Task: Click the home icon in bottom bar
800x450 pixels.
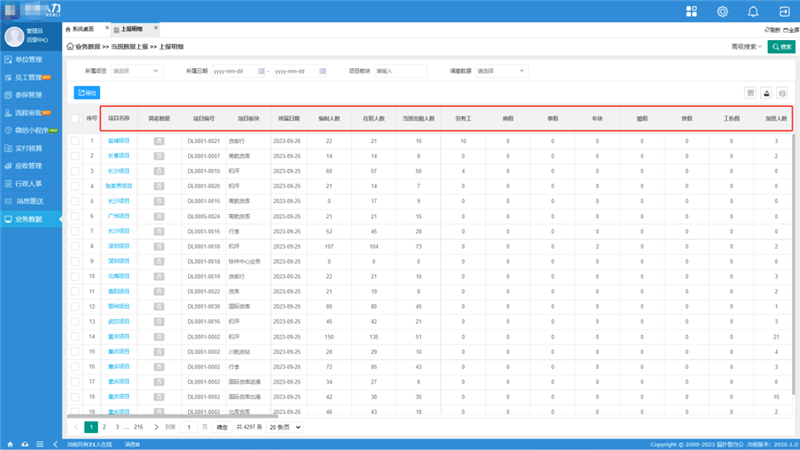Action: pos(11,443)
